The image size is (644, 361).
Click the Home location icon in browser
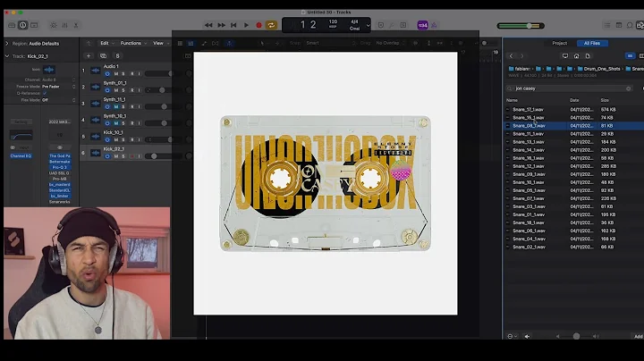point(576,55)
